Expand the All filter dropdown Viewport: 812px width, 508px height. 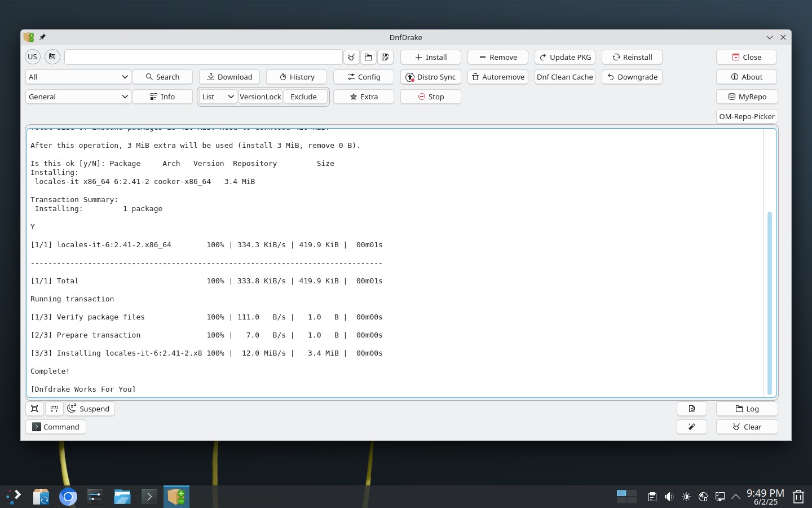pos(78,77)
